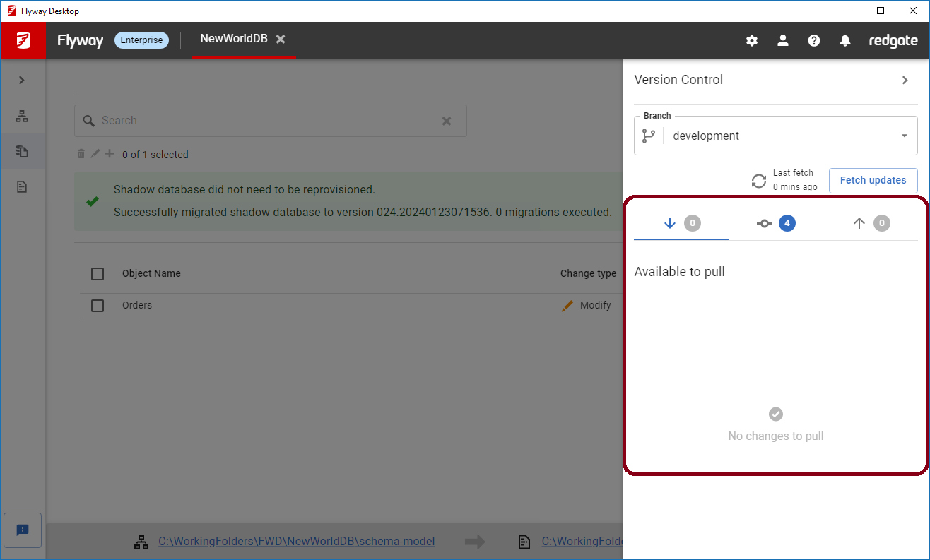Select the schema model sidebar icon
Image resolution: width=930 pixels, height=560 pixels.
[x=23, y=151]
